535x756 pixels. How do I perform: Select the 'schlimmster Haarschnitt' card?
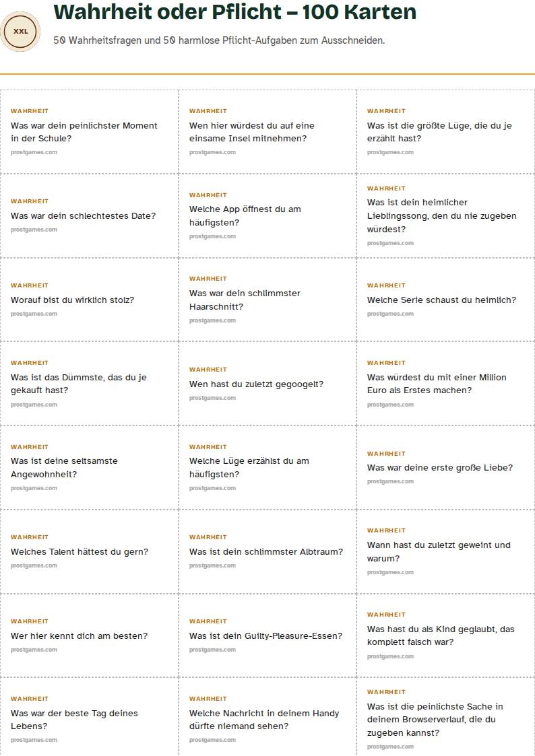coord(267,300)
